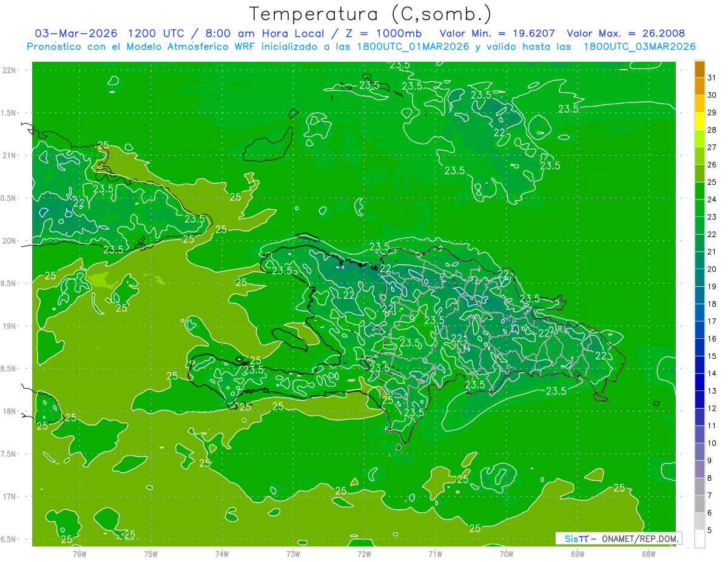This screenshot has width=728, height=562.
Task: Click the colorbar label 10
Action: pos(712,443)
